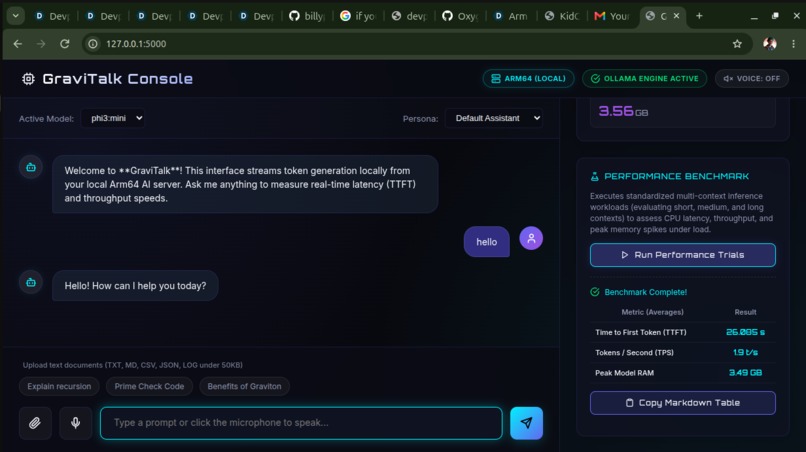Image resolution: width=806 pixels, height=452 pixels.
Task: Switch to the 'devp' globe tab
Action: pos(409,16)
